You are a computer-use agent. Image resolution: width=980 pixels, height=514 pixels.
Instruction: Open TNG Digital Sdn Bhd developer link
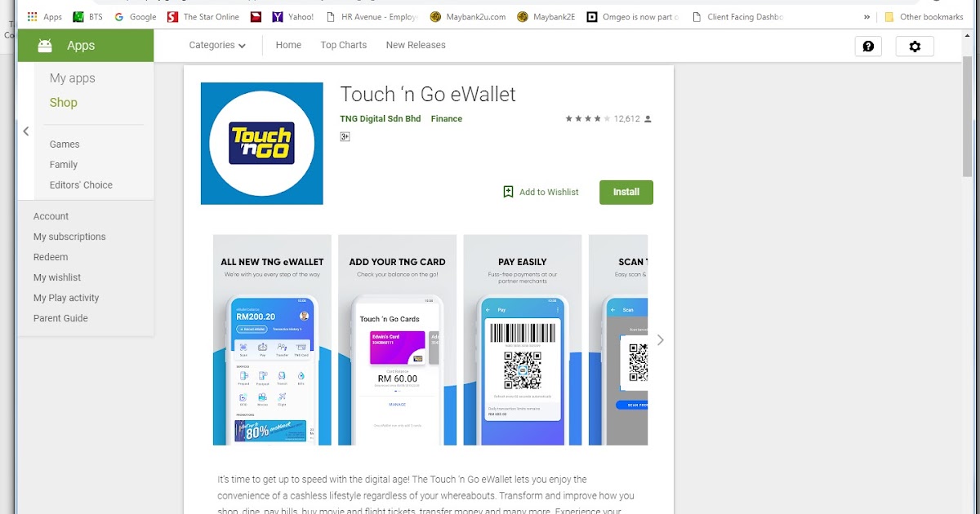(381, 119)
